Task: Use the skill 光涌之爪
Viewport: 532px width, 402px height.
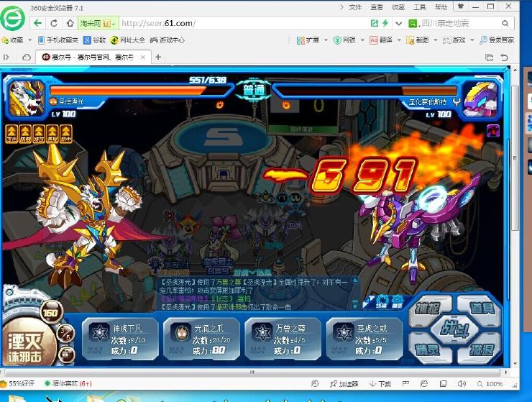Action: 201,339
